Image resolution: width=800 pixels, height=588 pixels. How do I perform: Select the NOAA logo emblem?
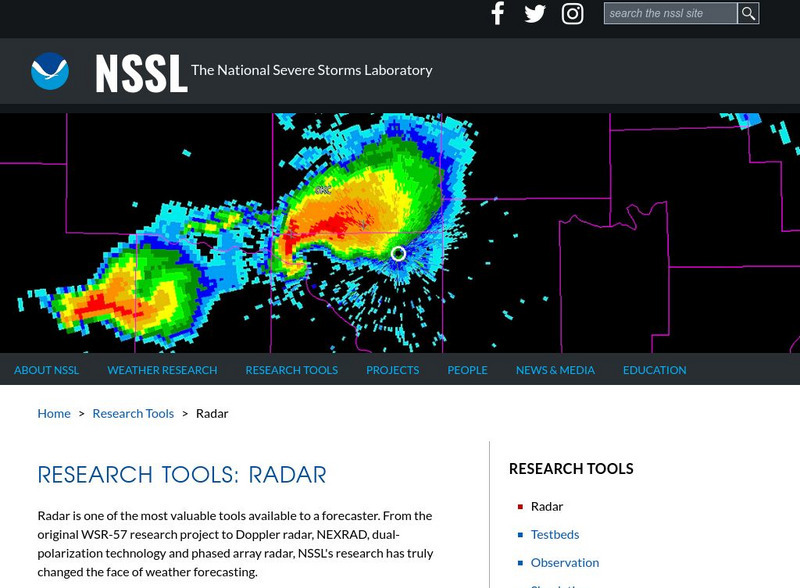pyautogui.click(x=49, y=70)
